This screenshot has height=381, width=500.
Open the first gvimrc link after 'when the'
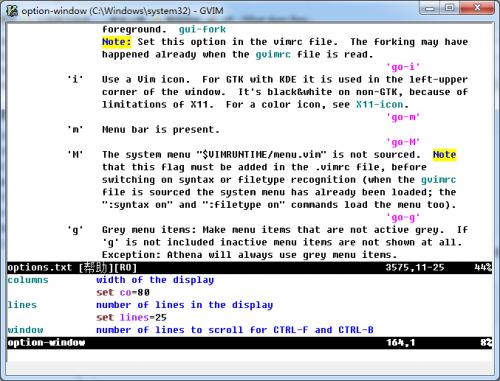click(x=273, y=54)
